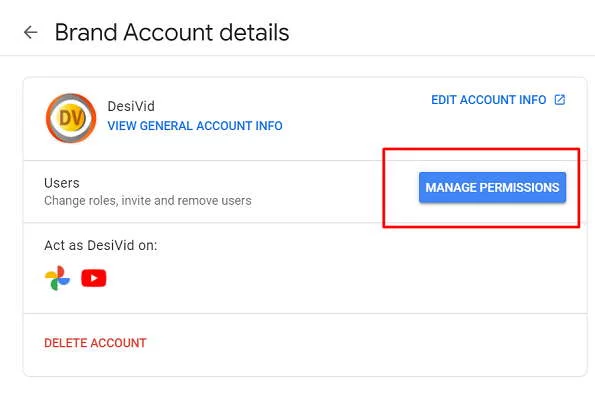
Task: Go back using the arrow icon
Action: coord(30,32)
